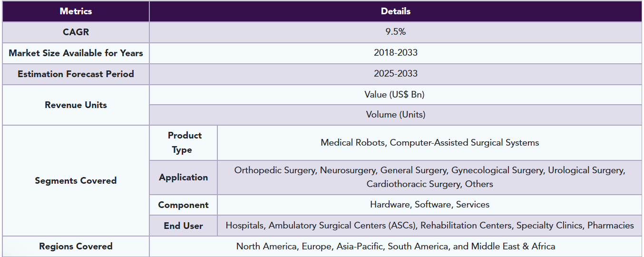The width and height of the screenshot is (644, 257).
Task: Click the 2018-2033 years cell
Action: pos(396,53)
